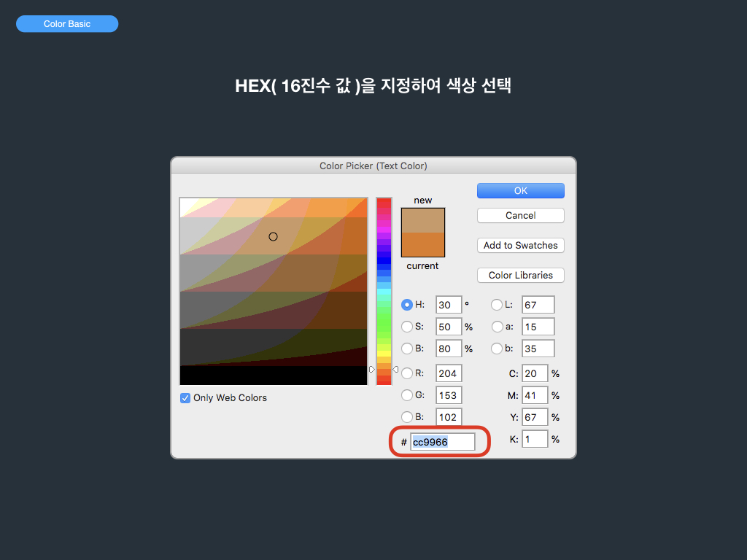
Task: Click the R value field showing 204
Action: [449, 373]
